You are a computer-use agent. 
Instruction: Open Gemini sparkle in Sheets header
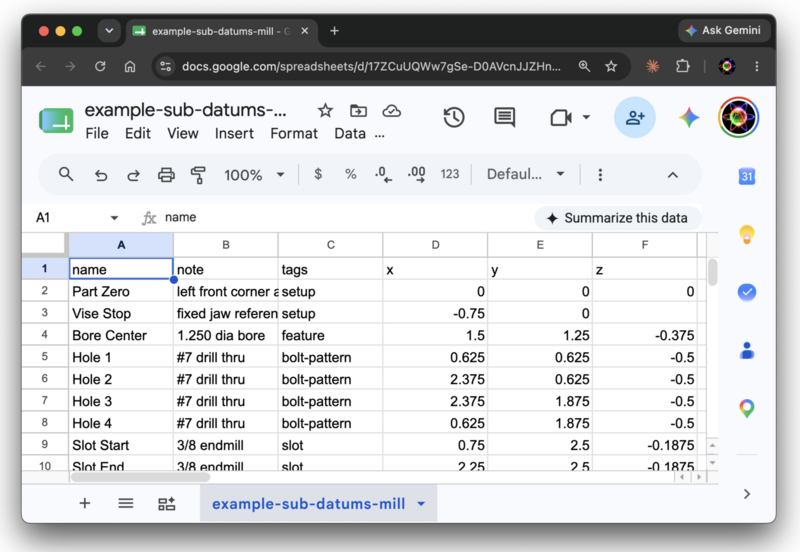pos(689,118)
